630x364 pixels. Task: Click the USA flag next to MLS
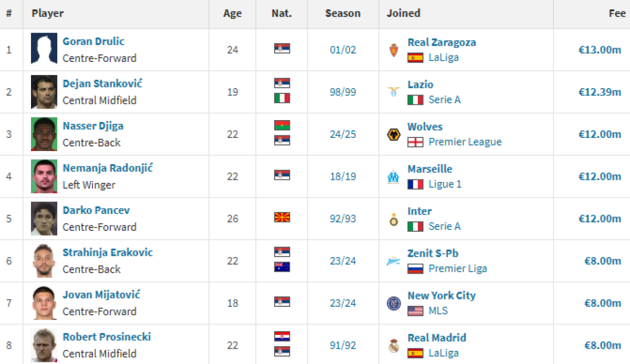coord(415,311)
